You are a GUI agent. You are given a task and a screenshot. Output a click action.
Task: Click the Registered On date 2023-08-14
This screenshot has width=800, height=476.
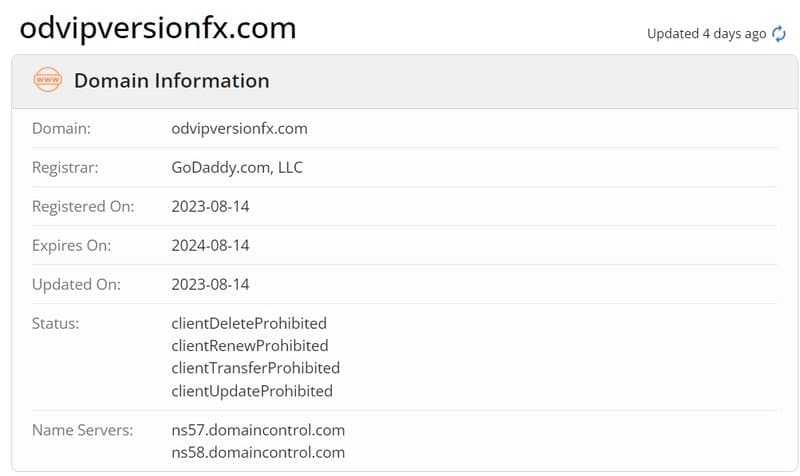pos(210,206)
